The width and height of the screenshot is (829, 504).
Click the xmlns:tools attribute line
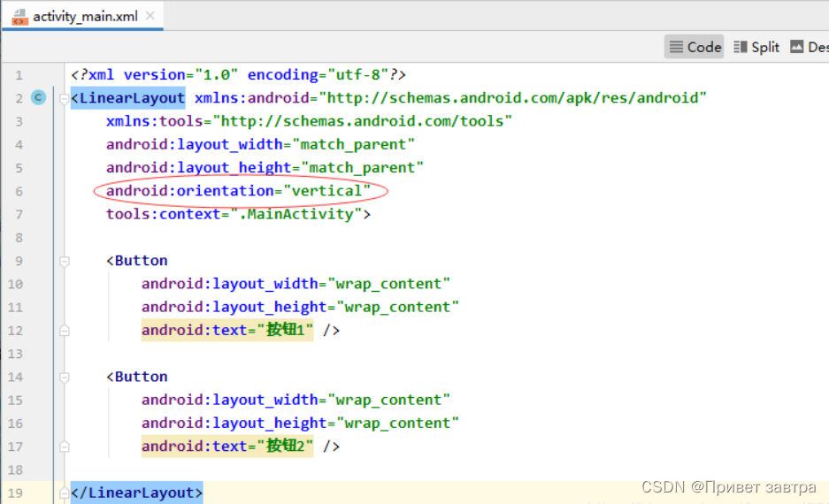309,121
